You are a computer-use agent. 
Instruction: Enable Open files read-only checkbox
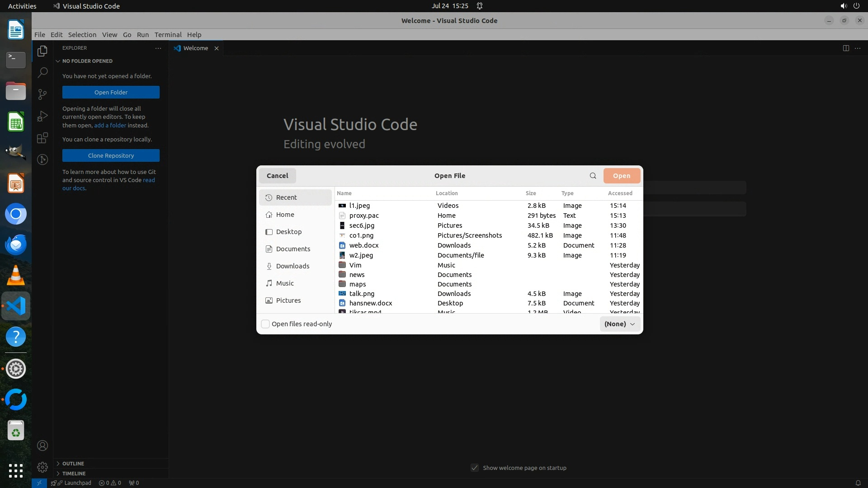[x=266, y=324]
